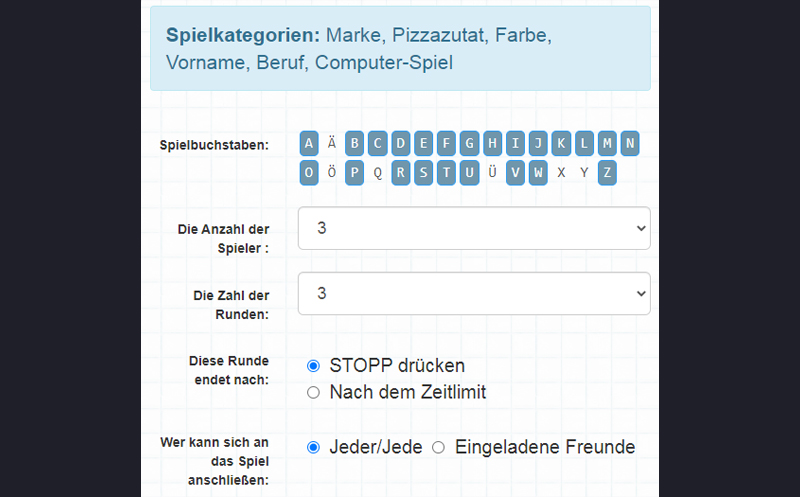800x497 pixels.
Task: Select the STOPP drücken radio option
Action: click(313, 366)
